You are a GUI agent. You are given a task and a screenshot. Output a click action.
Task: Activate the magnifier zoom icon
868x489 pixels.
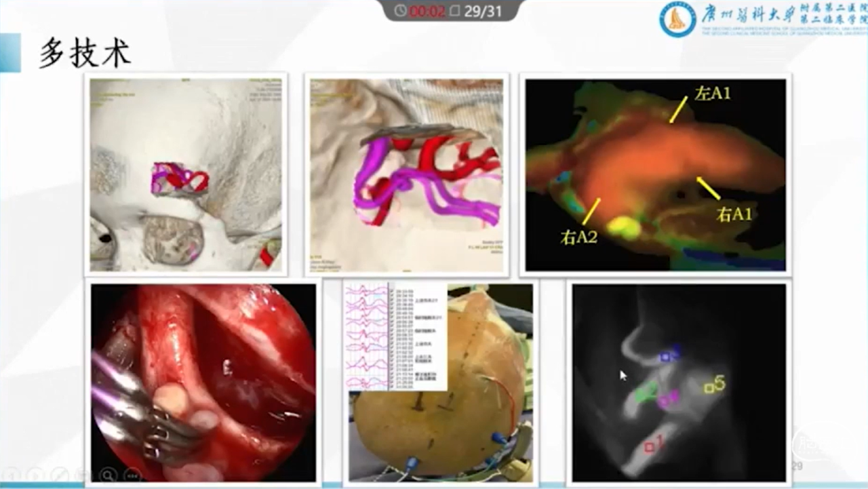click(x=108, y=475)
